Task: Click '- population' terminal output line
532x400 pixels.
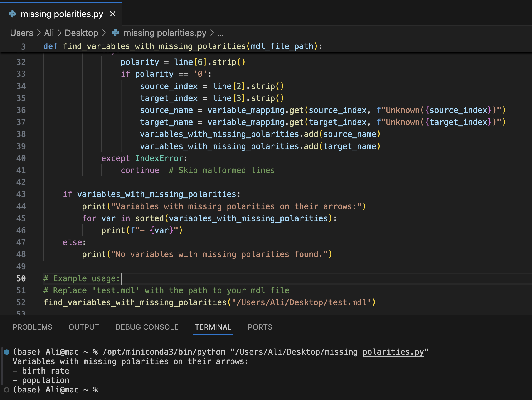Action: point(41,380)
